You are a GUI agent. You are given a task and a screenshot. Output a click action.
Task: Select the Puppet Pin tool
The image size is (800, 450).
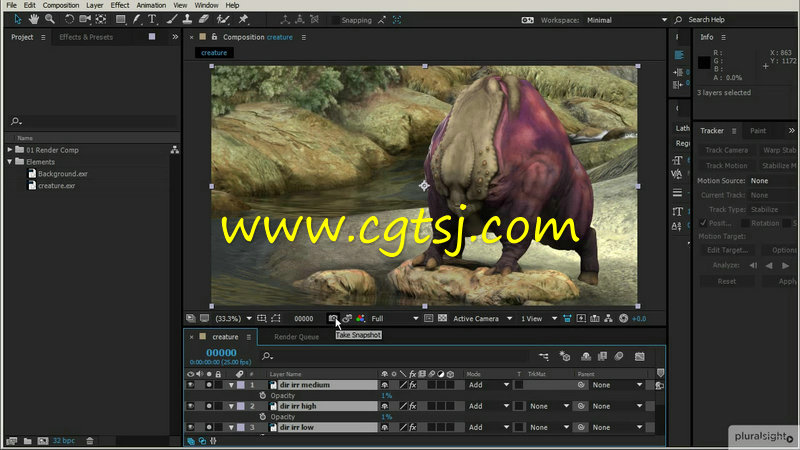(x=243, y=19)
